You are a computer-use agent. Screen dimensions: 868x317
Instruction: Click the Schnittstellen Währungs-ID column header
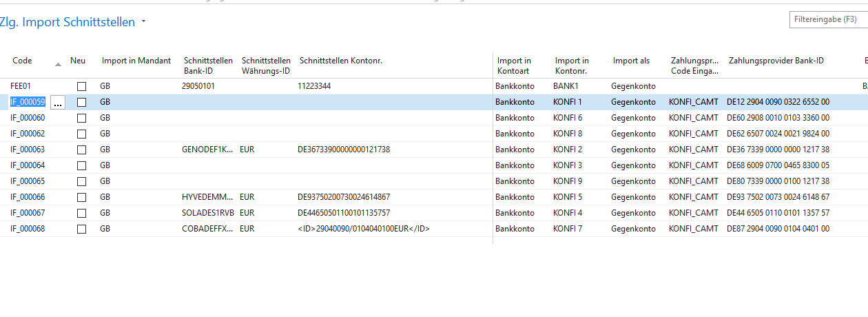tap(266, 65)
